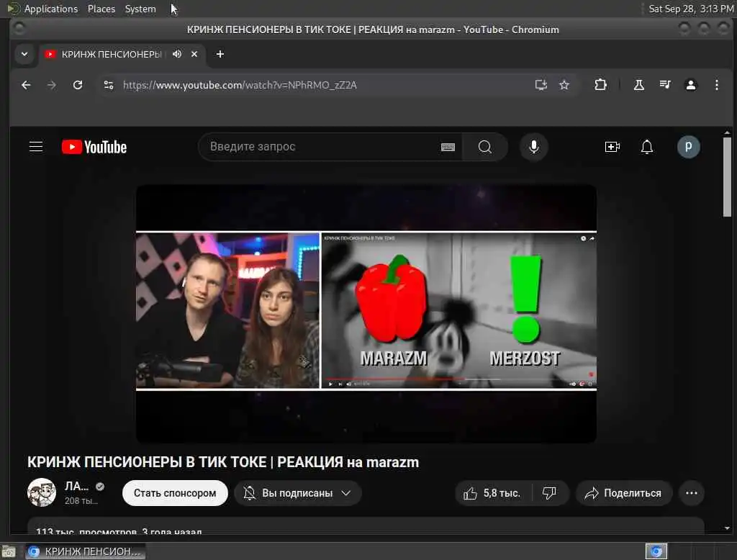Click the video player to pause
The width and height of the screenshot is (737, 560).
click(366, 314)
